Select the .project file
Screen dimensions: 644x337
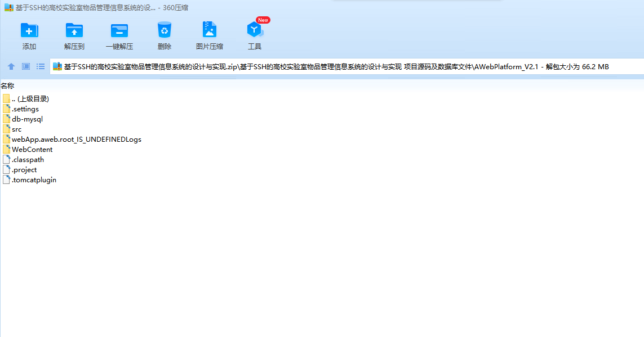20,170
